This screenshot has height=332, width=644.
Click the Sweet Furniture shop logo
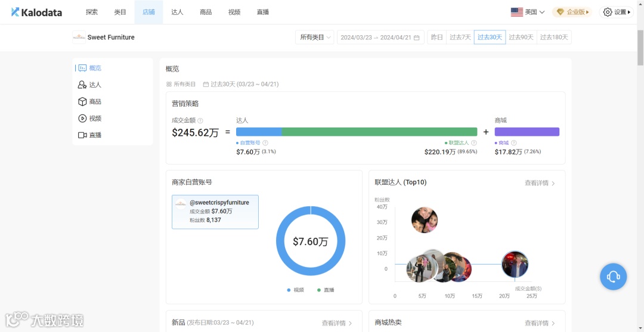(79, 38)
